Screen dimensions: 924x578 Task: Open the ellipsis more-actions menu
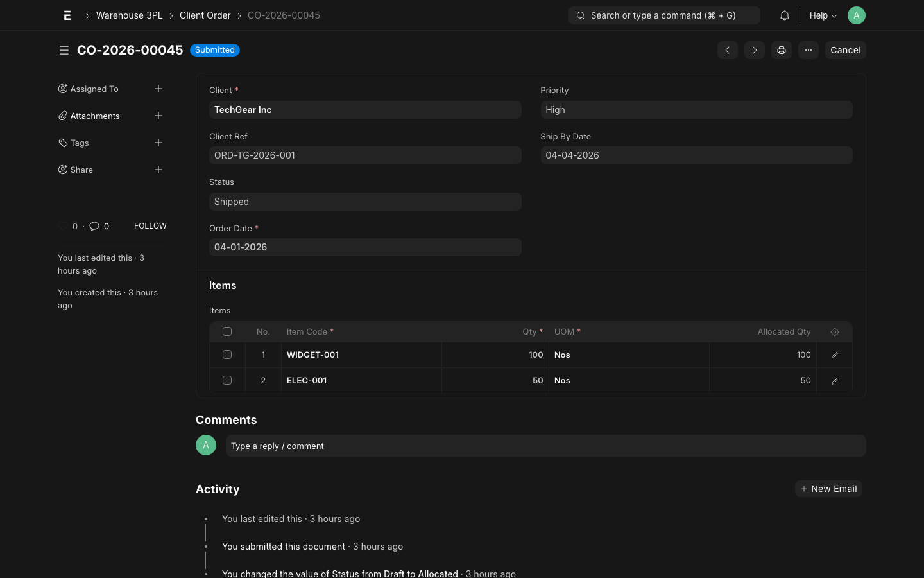[808, 50]
